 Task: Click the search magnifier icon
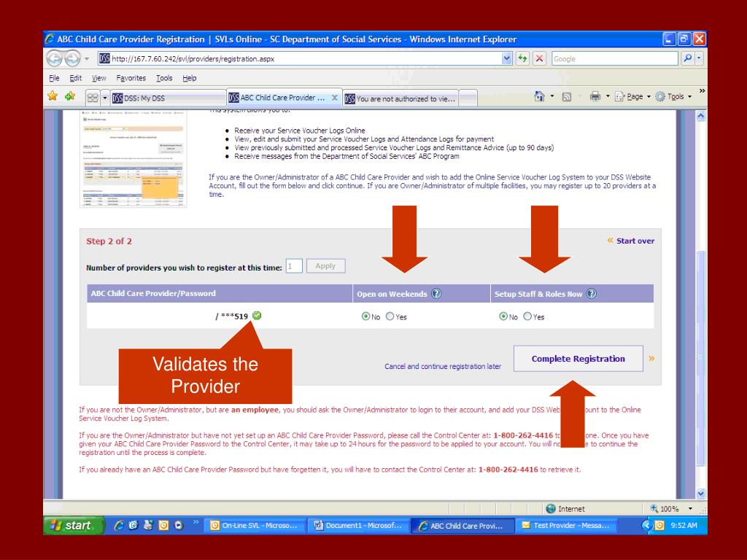click(687, 58)
